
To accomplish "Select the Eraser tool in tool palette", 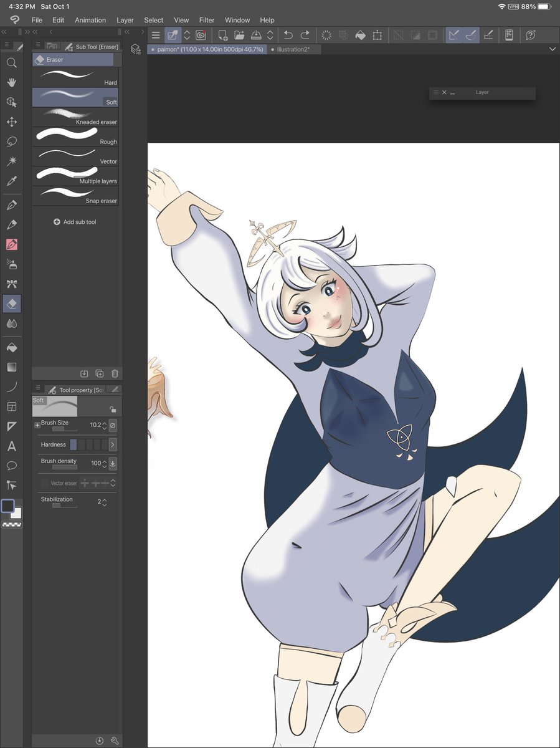I will [11, 304].
